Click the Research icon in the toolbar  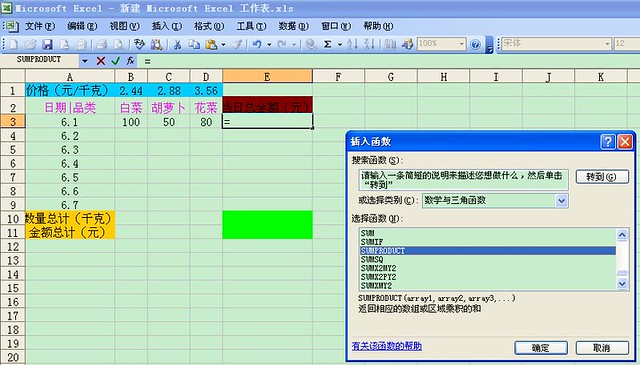click(x=156, y=44)
